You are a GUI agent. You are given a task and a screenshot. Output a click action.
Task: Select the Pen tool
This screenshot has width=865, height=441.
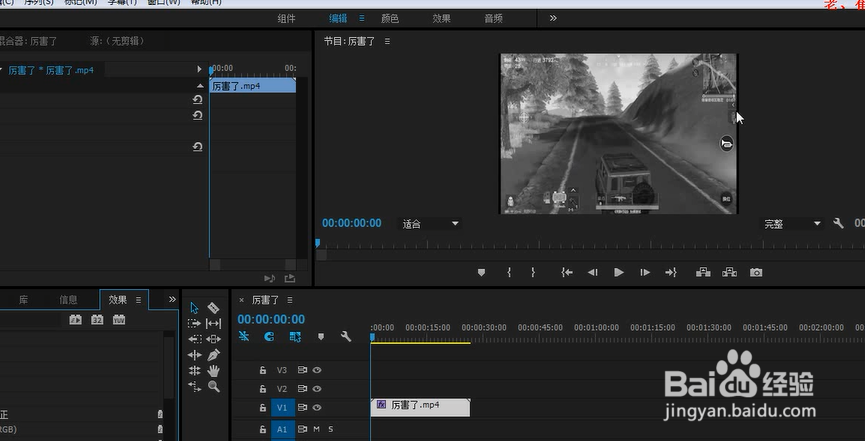(x=213, y=355)
